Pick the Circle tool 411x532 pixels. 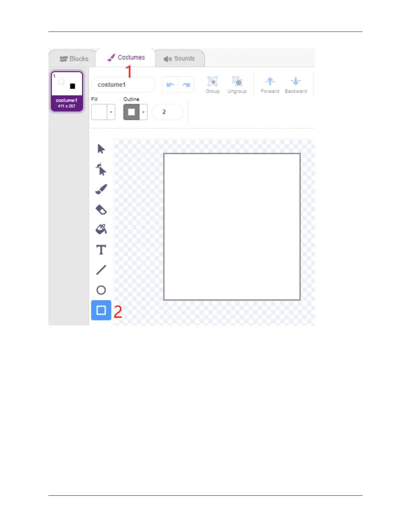101,290
